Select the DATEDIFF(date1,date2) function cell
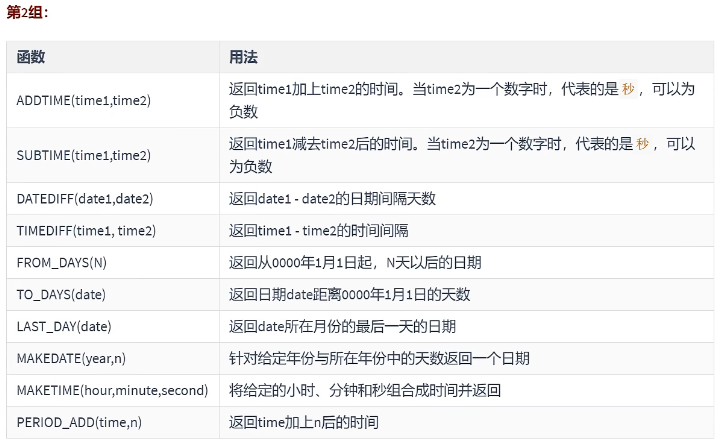The width and height of the screenshot is (720, 440). point(85,199)
